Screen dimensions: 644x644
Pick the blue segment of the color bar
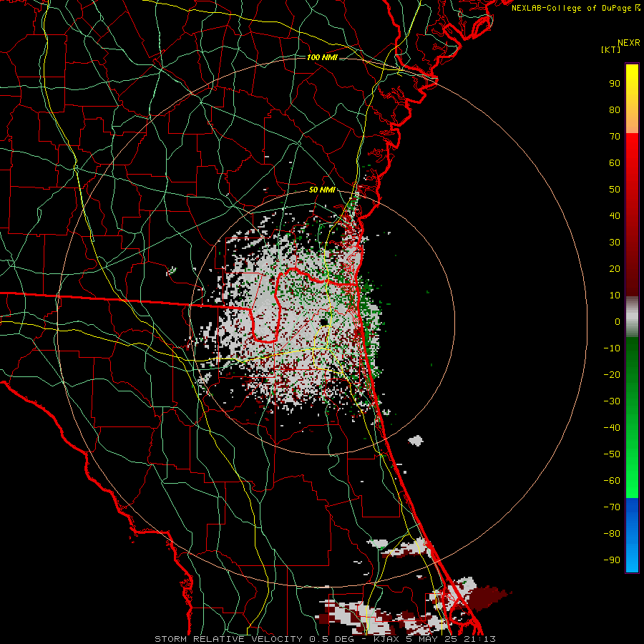(632, 535)
